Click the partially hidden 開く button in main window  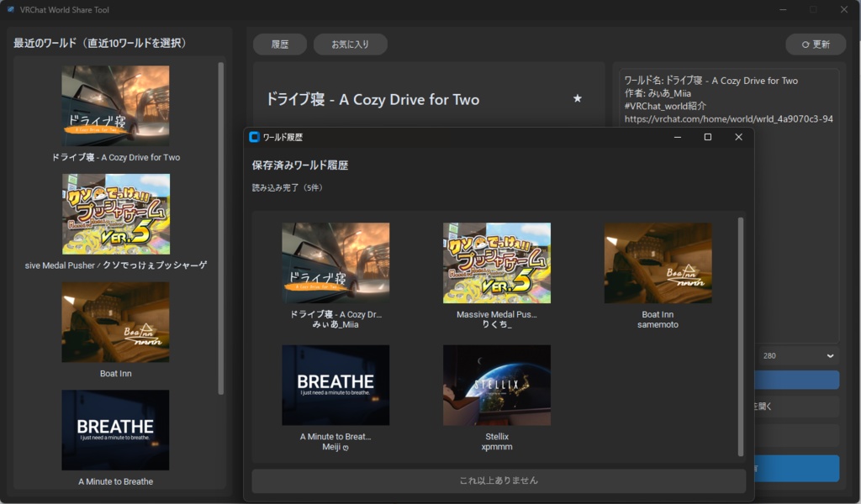coord(797,407)
